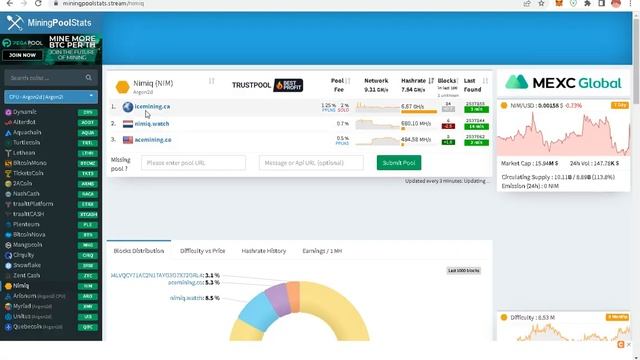Click the globe icon beside icemining.ca
The height and width of the screenshot is (360, 640).
coord(128,107)
